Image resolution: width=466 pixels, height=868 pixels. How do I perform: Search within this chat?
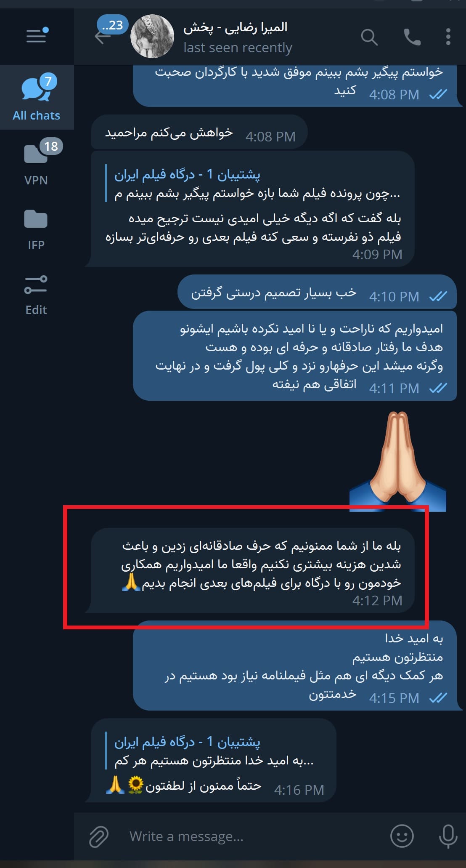(x=369, y=37)
